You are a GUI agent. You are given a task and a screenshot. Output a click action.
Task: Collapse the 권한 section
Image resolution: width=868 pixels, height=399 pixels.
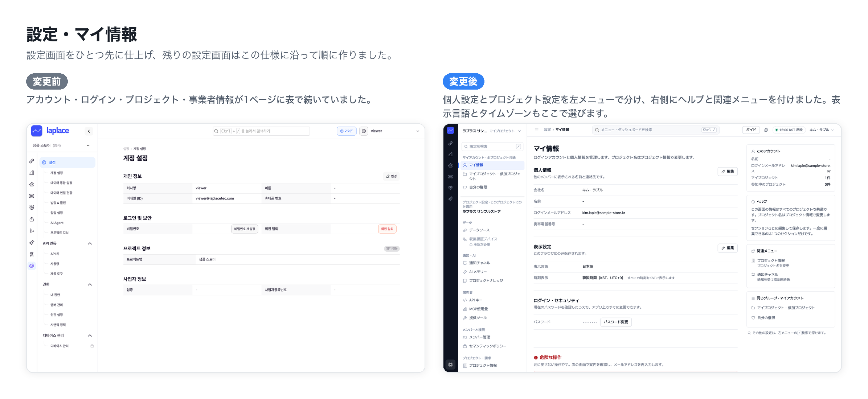point(90,284)
